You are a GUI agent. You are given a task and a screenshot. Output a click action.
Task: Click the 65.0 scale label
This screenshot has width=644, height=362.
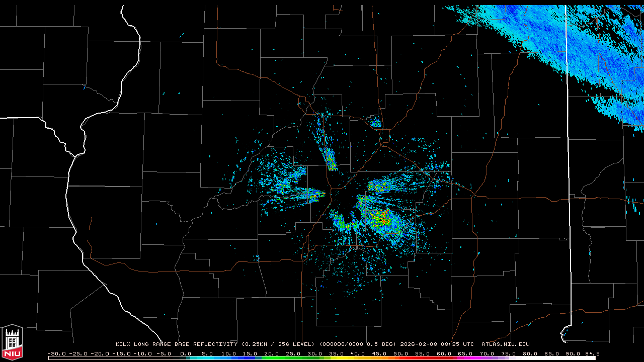click(x=465, y=353)
